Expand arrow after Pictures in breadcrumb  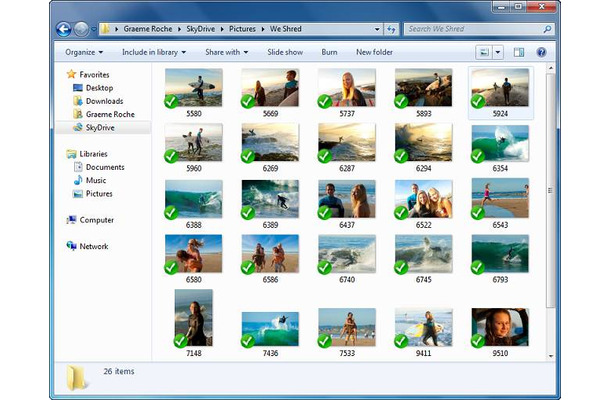pyautogui.click(x=263, y=29)
